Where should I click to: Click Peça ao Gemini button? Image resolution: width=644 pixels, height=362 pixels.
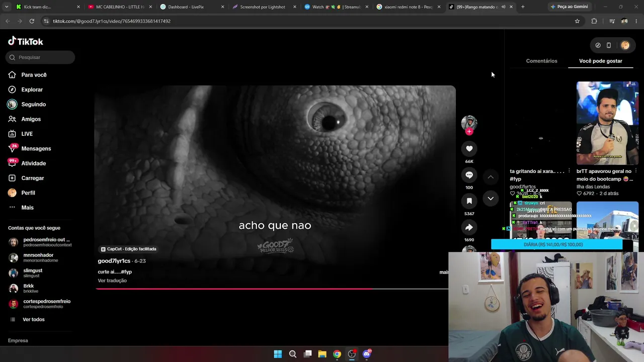point(569,7)
